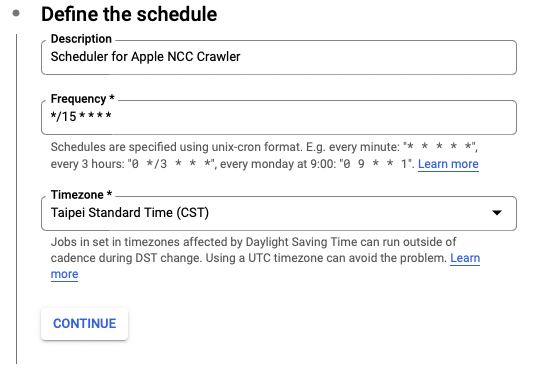
Task: Select the step bullet beside Define the schedule
Action: click(x=16, y=13)
